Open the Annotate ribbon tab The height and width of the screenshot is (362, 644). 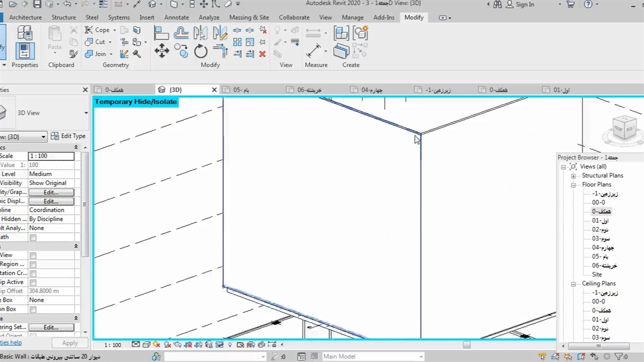[x=177, y=17]
